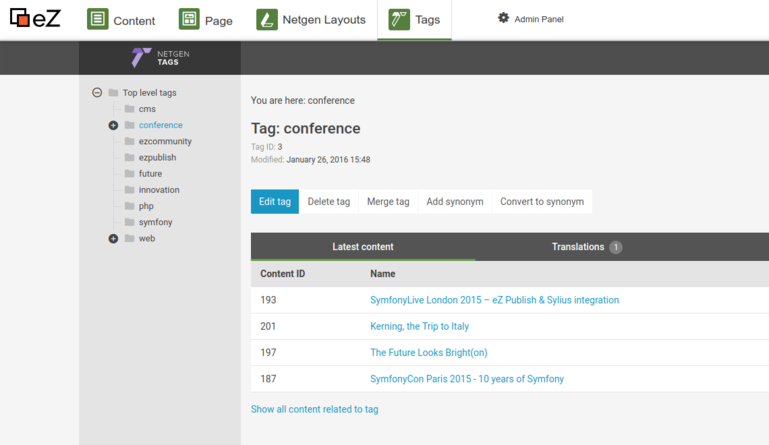Viewport: 769px width, 445px height.
Task: Click the symfony folder icon
Action: 129,222
